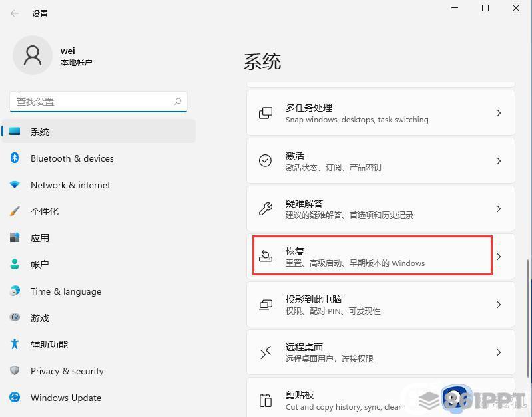Click '建议的疑难解答、首选项和历史记录' description
Viewport: 532px width, 417px height.
[350, 215]
